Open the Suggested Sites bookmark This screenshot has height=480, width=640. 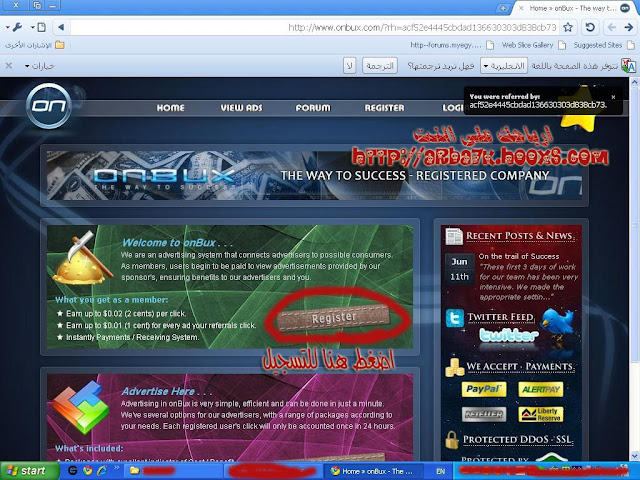[x=604, y=45]
